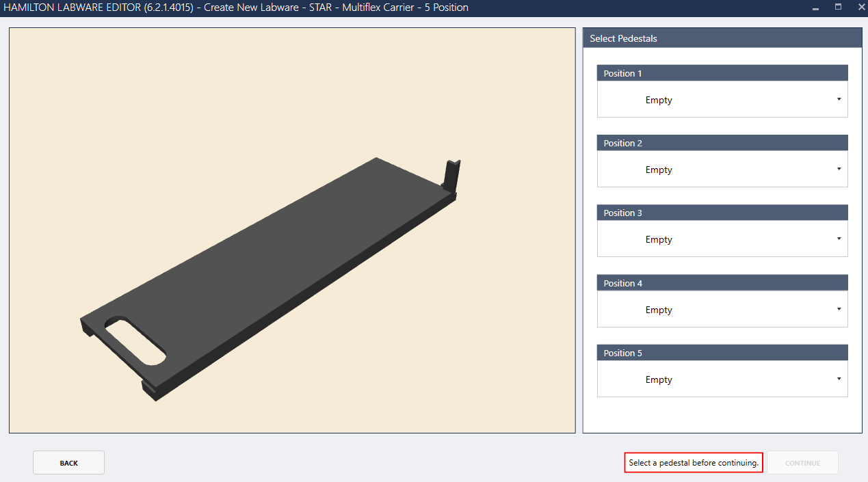Viewport: 868px width, 482px height.
Task: Click the 'Select a pedestal before continuing' message
Action: [x=694, y=463]
